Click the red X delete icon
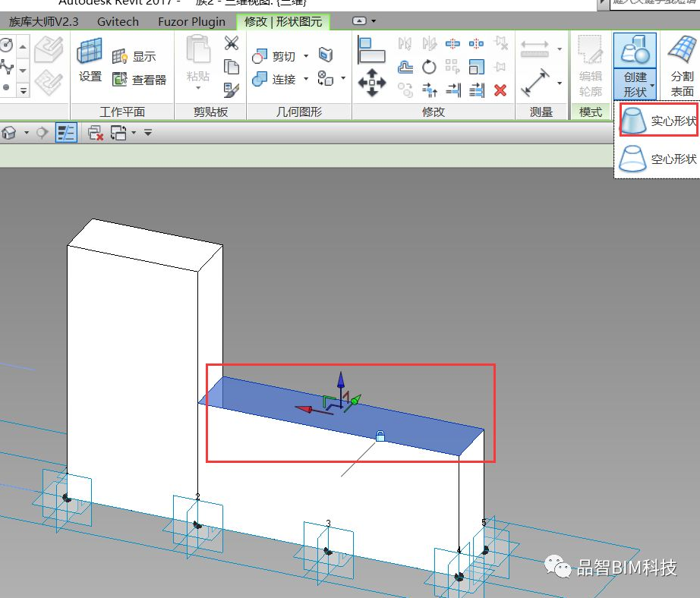Screen dimensions: 700x598 500,90
